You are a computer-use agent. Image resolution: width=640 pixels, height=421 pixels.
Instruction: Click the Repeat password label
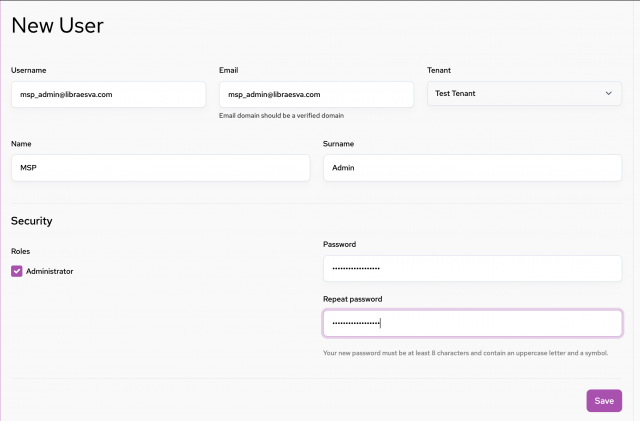pyautogui.click(x=353, y=299)
